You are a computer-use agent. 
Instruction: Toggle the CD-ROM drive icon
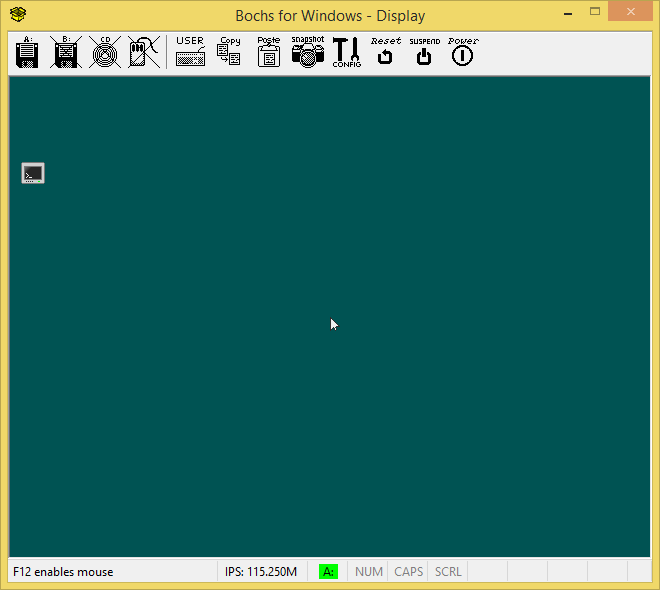105,53
